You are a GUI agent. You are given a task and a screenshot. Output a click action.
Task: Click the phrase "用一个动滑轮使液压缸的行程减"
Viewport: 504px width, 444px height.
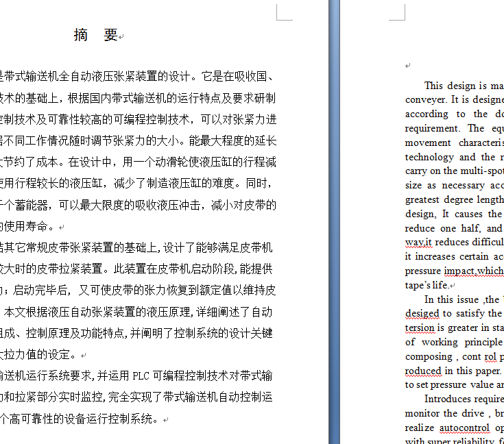pos(200,162)
